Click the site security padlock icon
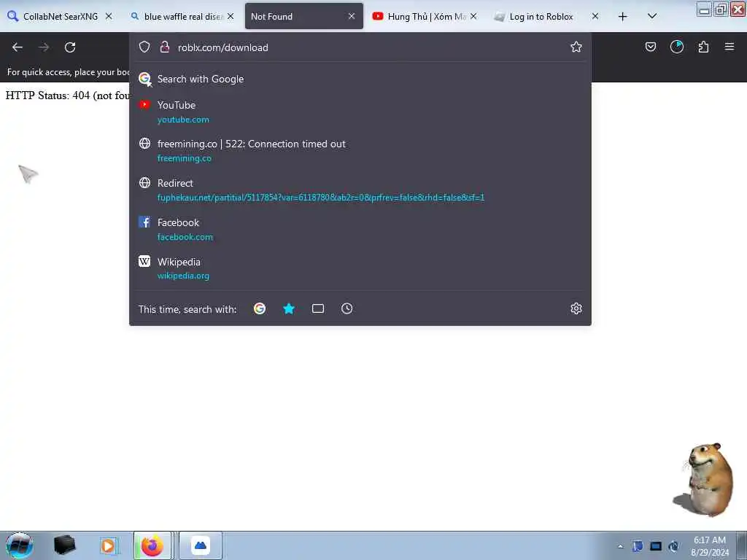Viewport: 747px width, 560px height. coord(165,47)
